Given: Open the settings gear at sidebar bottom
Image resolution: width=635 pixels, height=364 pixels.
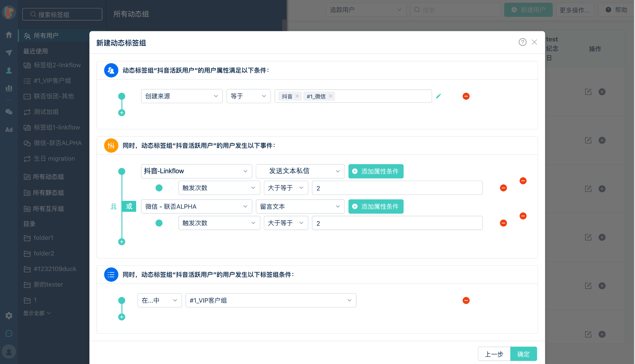Looking at the screenshot, I should (x=9, y=315).
